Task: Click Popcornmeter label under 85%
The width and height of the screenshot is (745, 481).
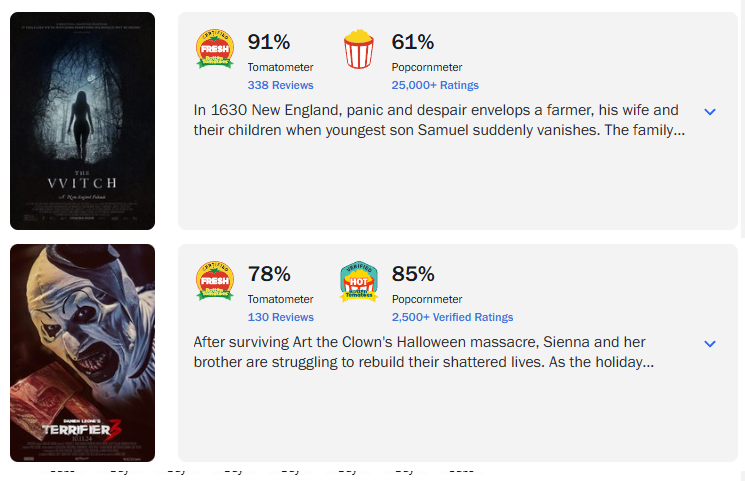Action: coord(427,299)
